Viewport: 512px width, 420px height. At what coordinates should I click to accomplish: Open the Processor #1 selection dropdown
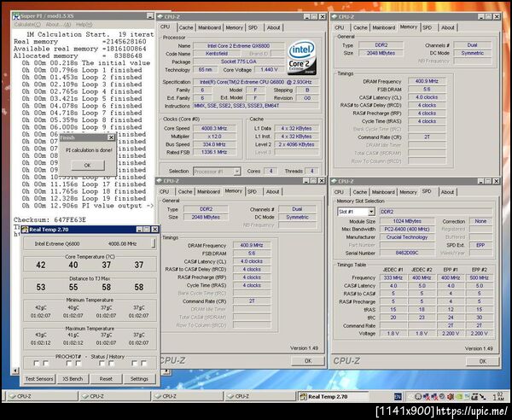tap(237, 171)
